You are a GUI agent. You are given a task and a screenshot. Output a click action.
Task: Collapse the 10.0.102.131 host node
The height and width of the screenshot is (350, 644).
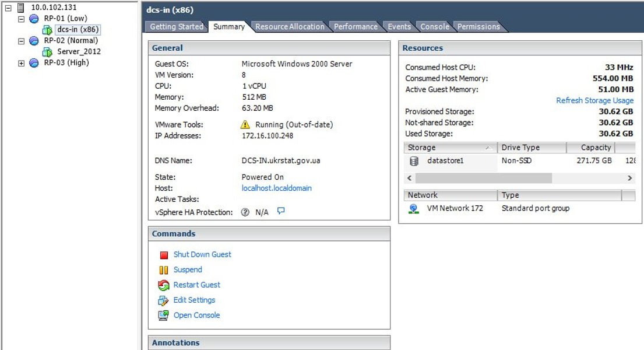(x=8, y=8)
